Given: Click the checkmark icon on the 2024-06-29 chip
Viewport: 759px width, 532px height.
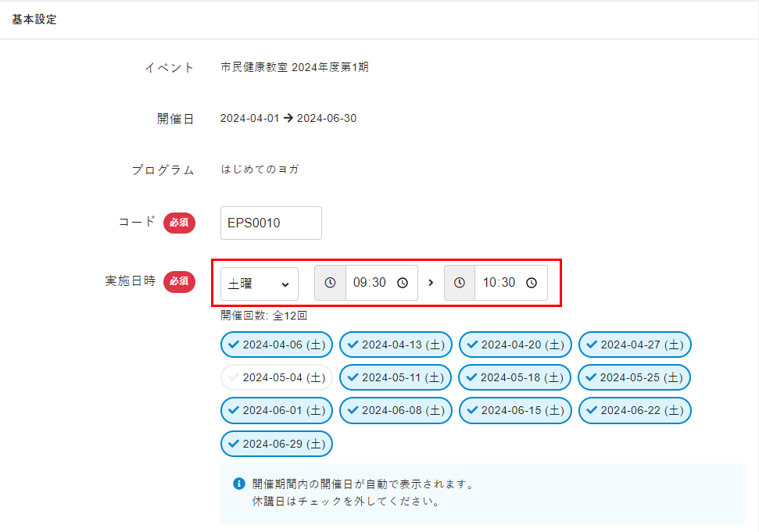Looking at the screenshot, I should coord(232,444).
